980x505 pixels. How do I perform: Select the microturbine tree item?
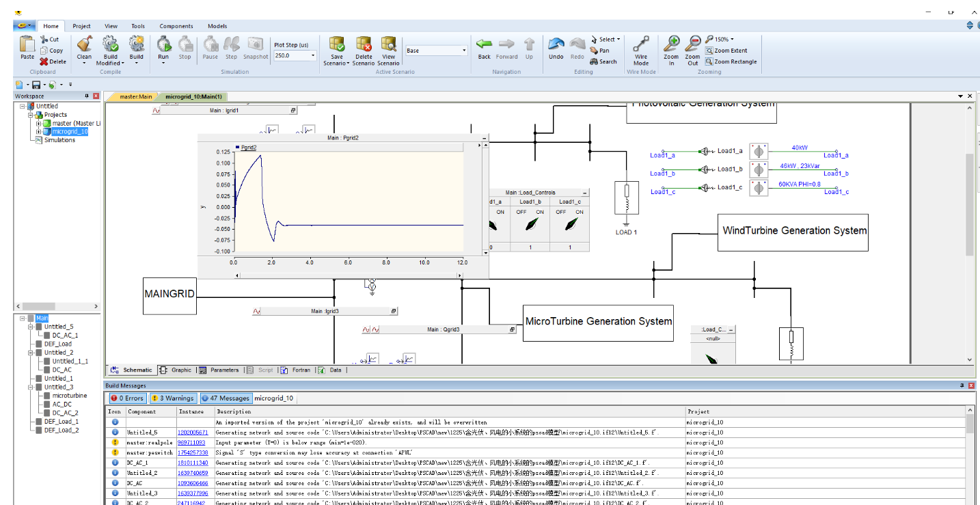click(70, 396)
